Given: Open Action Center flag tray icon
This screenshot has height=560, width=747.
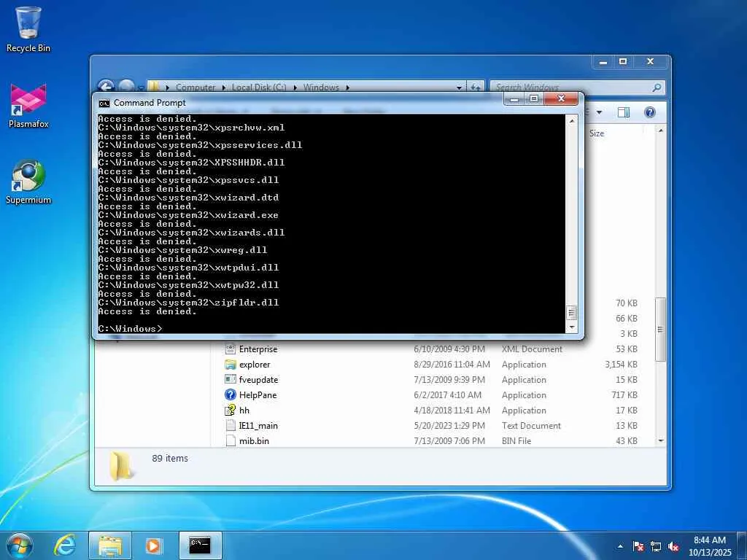Looking at the screenshot, I should [638, 546].
